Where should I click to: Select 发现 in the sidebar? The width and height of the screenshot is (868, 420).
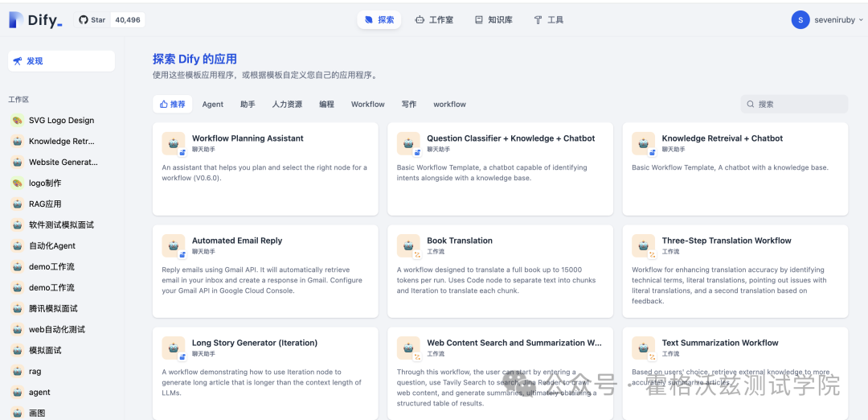click(61, 61)
